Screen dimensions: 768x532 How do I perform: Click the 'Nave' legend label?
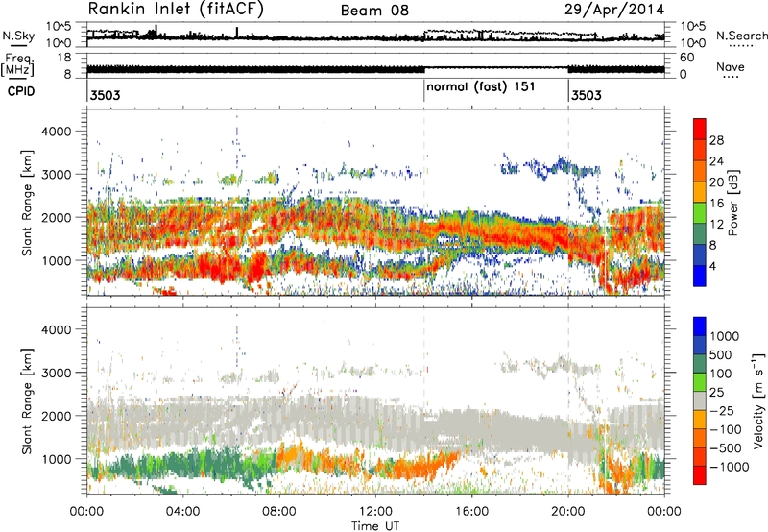(731, 66)
